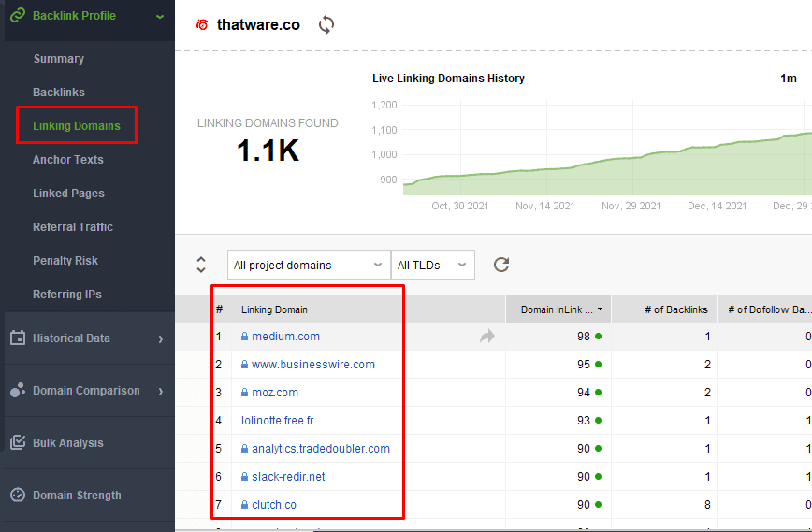Click the expand/collapse arrows left of filters

(201, 265)
